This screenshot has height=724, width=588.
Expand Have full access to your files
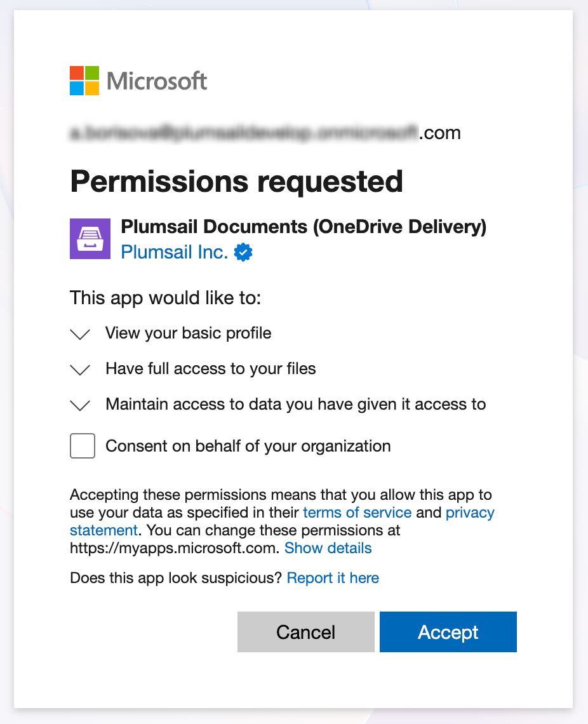click(x=80, y=369)
